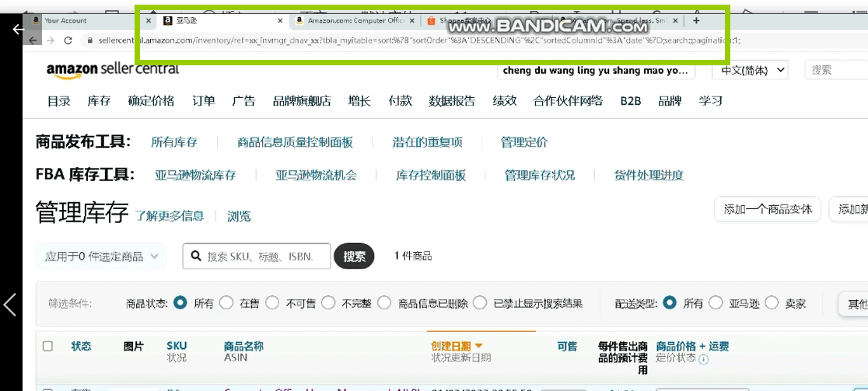
Task: Click the 管理库存状况 link
Action: tap(540, 176)
